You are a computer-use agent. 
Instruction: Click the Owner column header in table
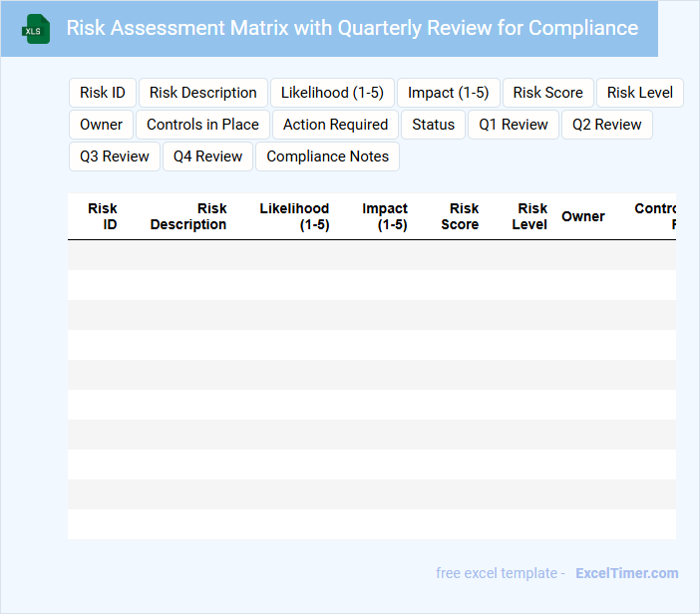tap(583, 216)
